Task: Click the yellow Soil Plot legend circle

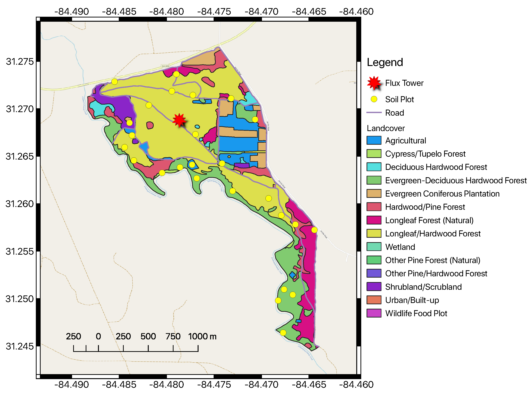Action: [374, 99]
